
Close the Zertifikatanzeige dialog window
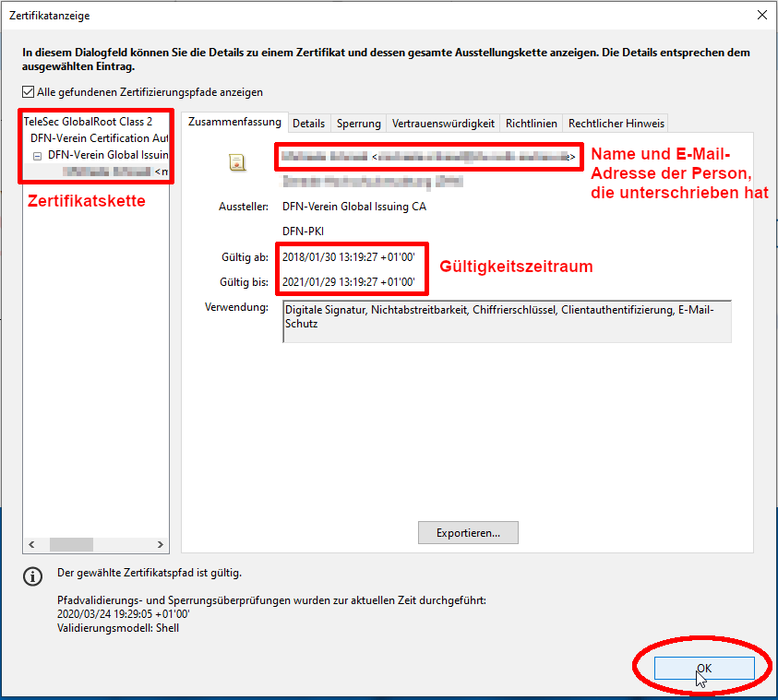tap(761, 15)
